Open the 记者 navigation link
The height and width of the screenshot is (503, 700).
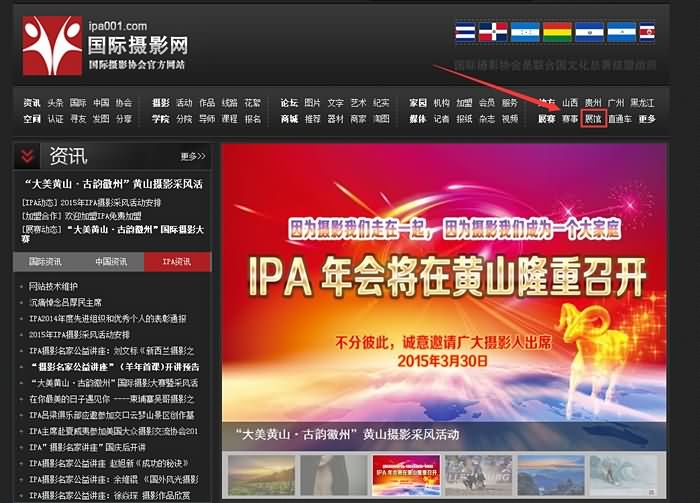442,119
